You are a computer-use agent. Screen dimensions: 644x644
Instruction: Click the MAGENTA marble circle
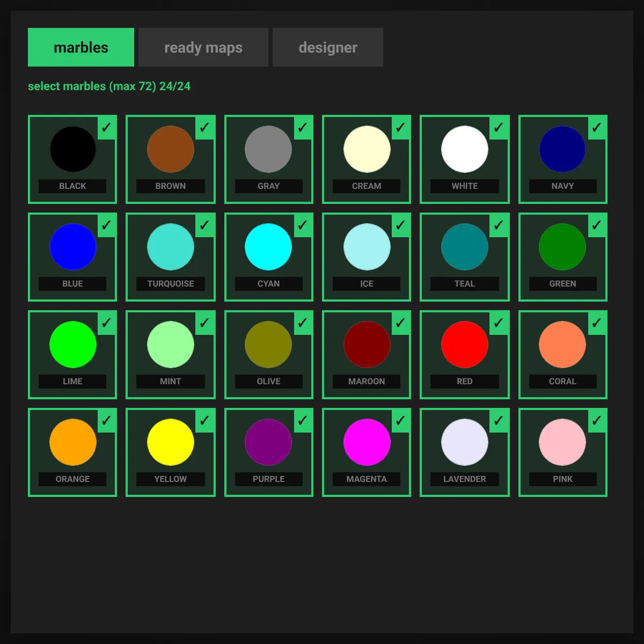pos(367,442)
